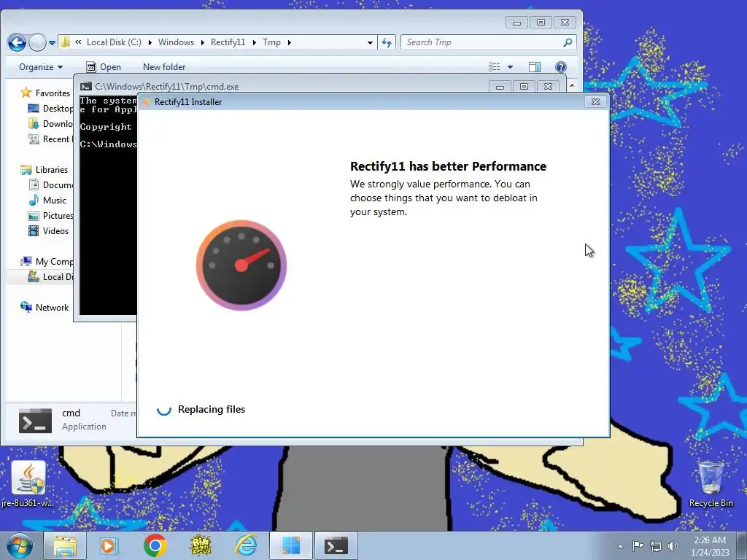Click the Explorer Help icon
Screen dimensions: 747x560
click(x=561, y=67)
